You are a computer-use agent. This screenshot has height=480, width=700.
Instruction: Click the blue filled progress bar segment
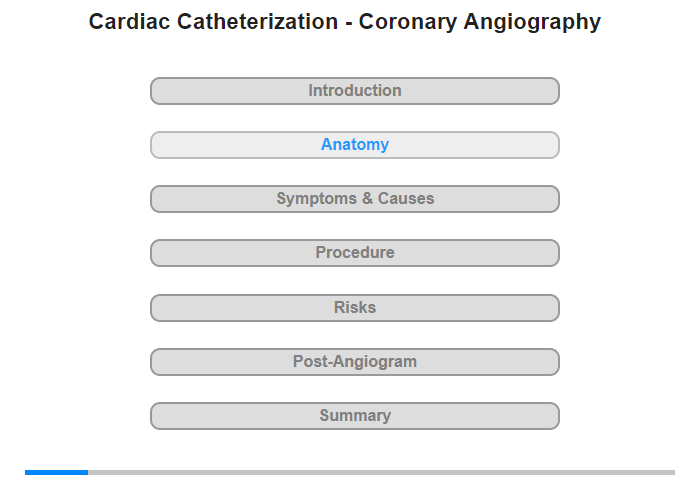click(56, 472)
